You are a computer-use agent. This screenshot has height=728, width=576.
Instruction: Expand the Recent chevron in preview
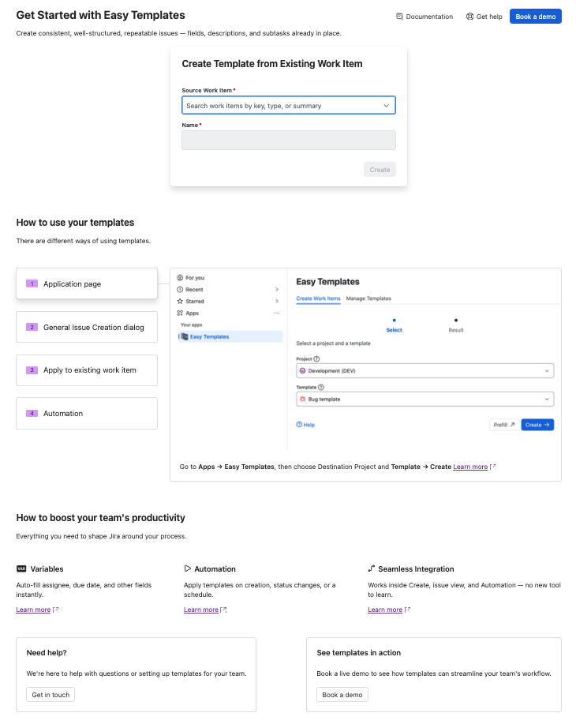tap(277, 289)
